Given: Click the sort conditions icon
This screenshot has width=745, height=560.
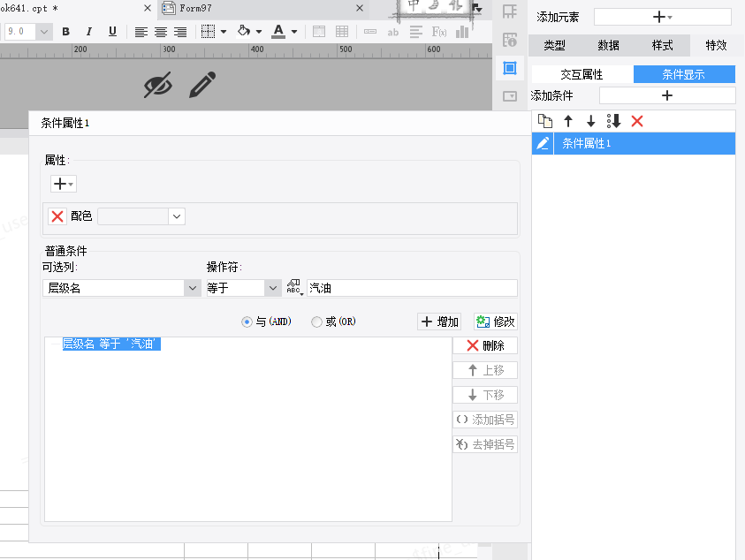Looking at the screenshot, I should [x=613, y=121].
